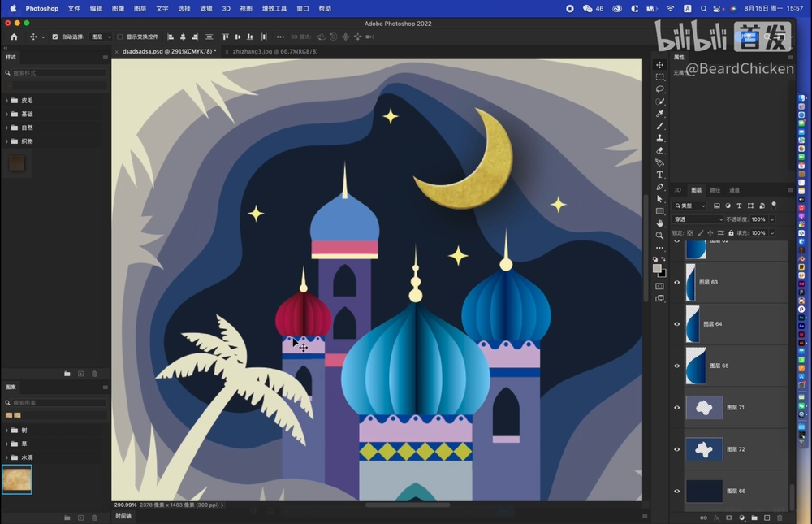Click the layer 图层 72 thumbnail

(704, 449)
